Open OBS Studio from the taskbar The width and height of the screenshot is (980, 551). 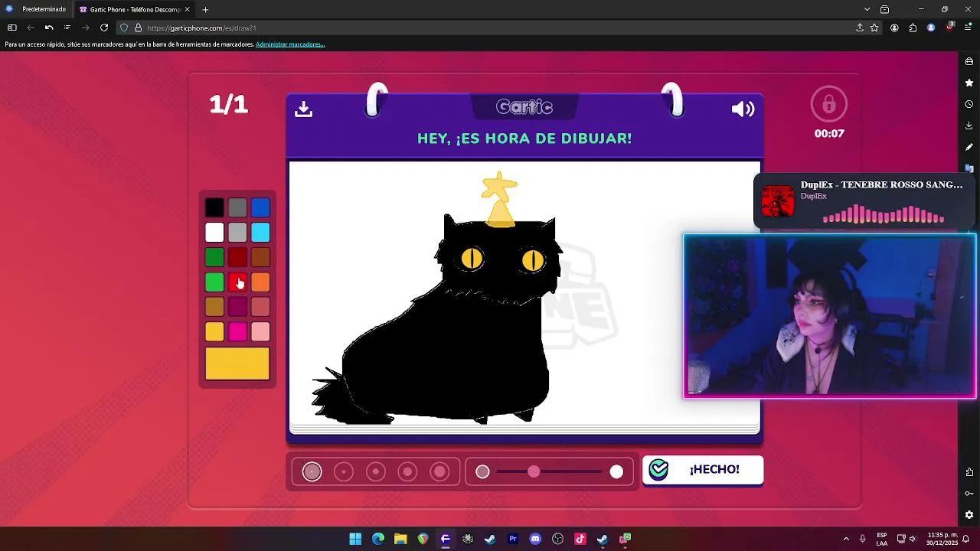point(557,539)
